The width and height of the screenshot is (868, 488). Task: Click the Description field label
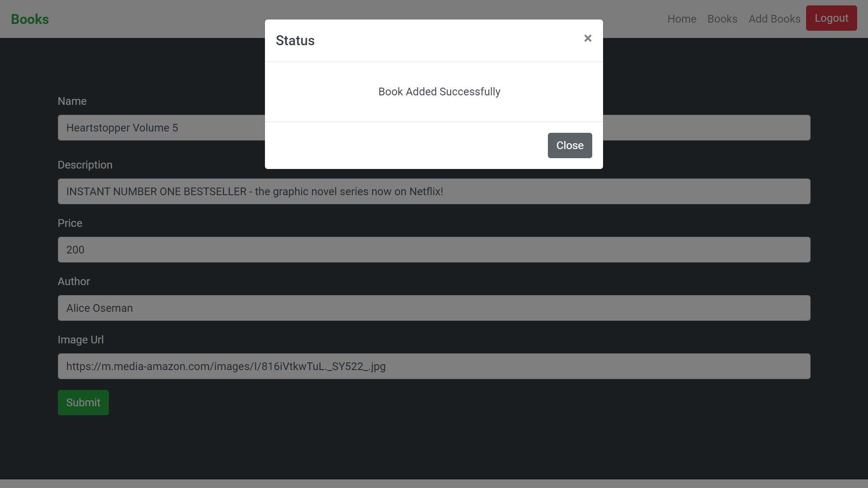[x=85, y=165]
